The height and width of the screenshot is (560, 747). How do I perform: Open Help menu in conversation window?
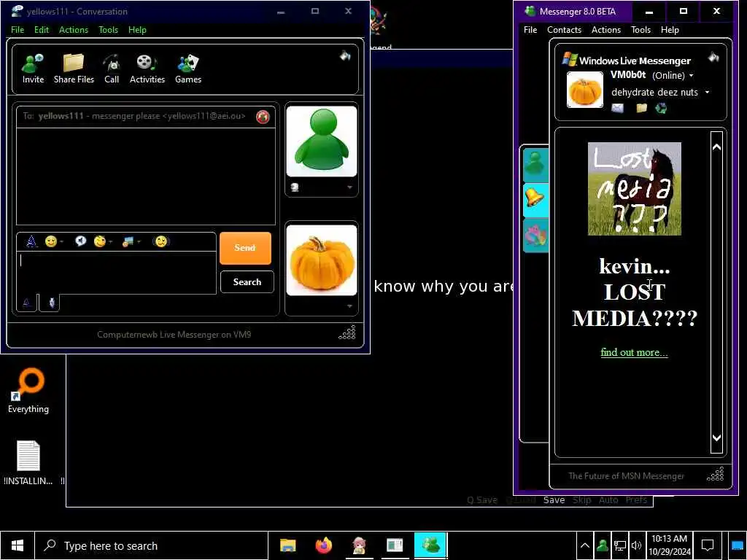137,29
